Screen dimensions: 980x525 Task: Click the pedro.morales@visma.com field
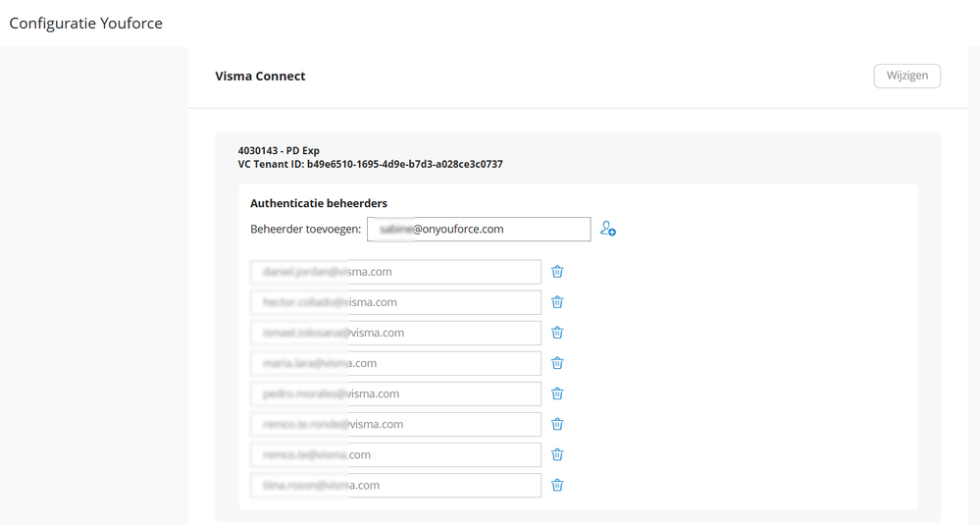[x=395, y=394]
